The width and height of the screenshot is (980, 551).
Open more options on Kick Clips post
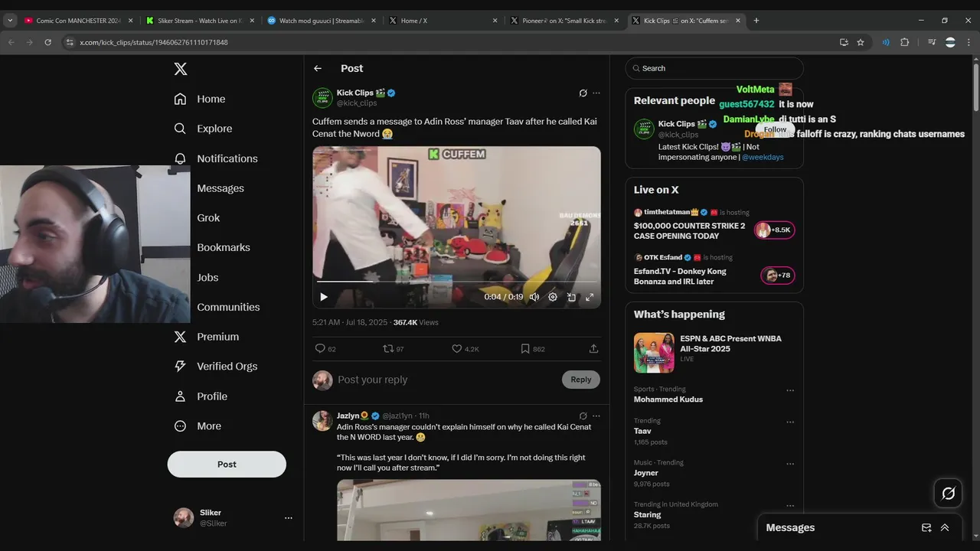pyautogui.click(x=596, y=93)
